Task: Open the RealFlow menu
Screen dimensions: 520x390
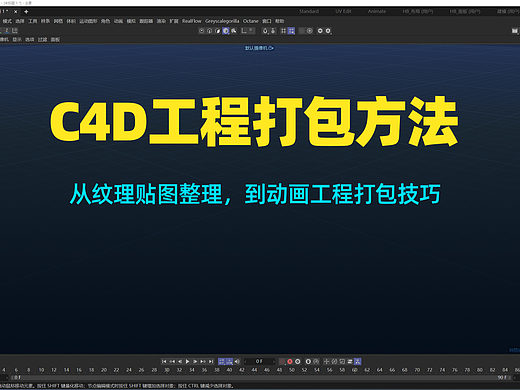Action: click(x=192, y=21)
